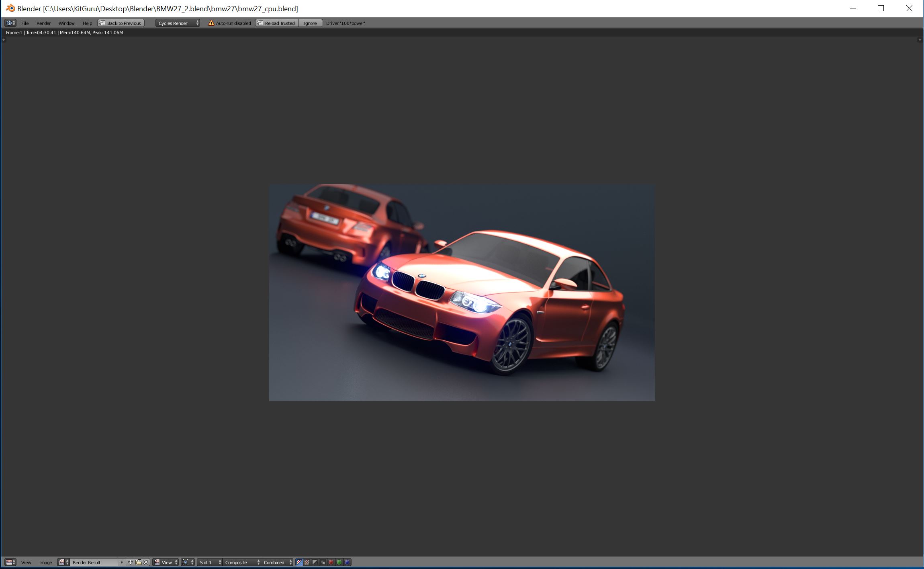924x569 pixels.
Task: Open the Render menu in the top bar
Action: [43, 23]
